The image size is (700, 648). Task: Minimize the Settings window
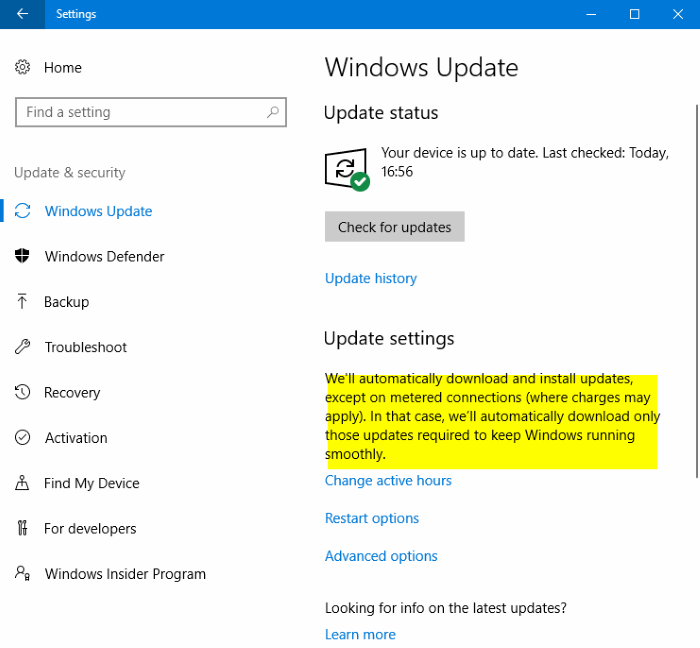[591, 14]
